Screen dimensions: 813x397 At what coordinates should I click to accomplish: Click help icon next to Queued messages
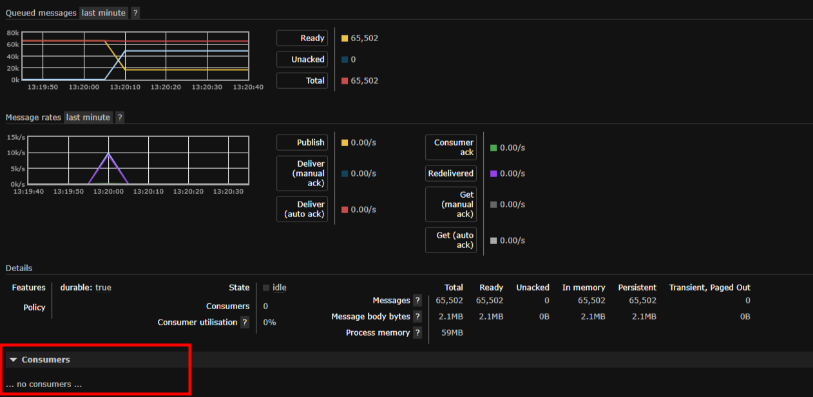tap(135, 13)
